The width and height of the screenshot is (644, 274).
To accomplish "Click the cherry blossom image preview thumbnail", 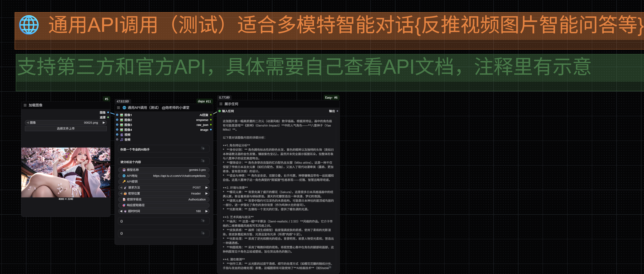I will click(x=66, y=172).
